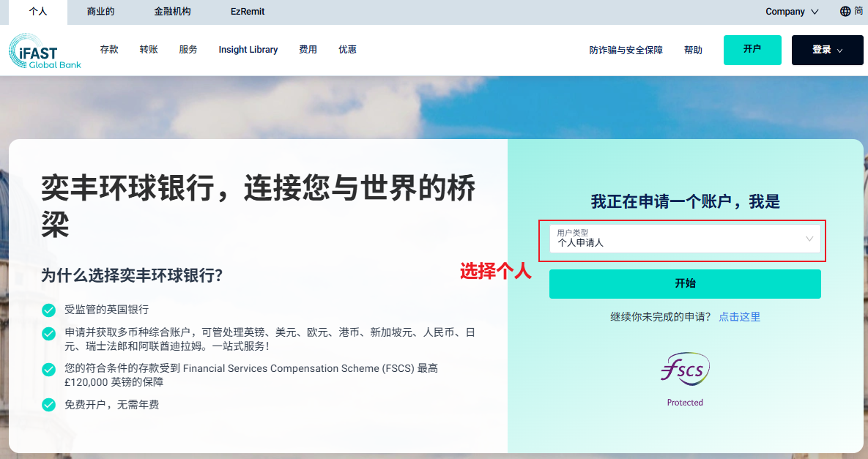Click the text 免费开户，无需年费
868x459 pixels.
pos(112,405)
